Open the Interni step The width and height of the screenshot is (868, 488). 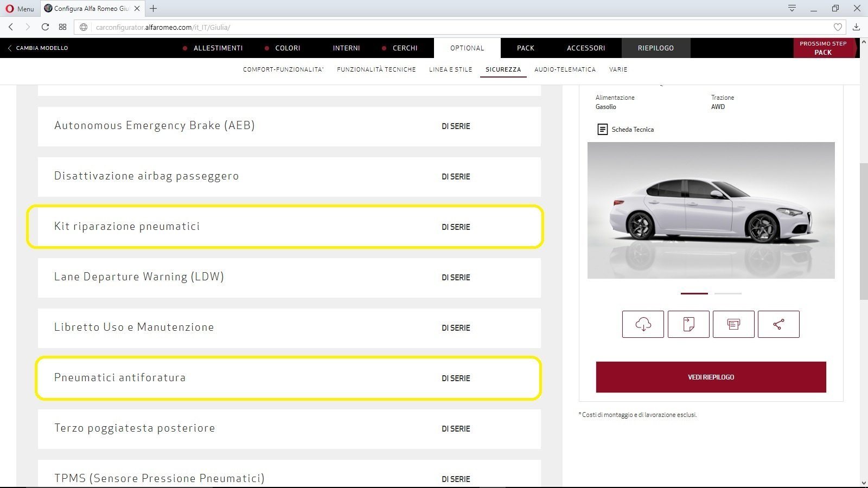(346, 48)
